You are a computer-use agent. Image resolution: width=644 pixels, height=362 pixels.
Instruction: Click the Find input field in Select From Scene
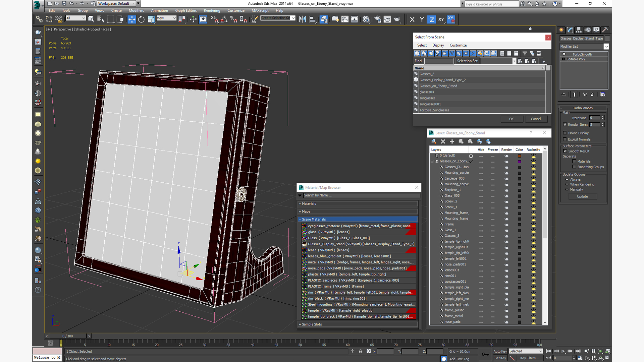[x=439, y=61]
